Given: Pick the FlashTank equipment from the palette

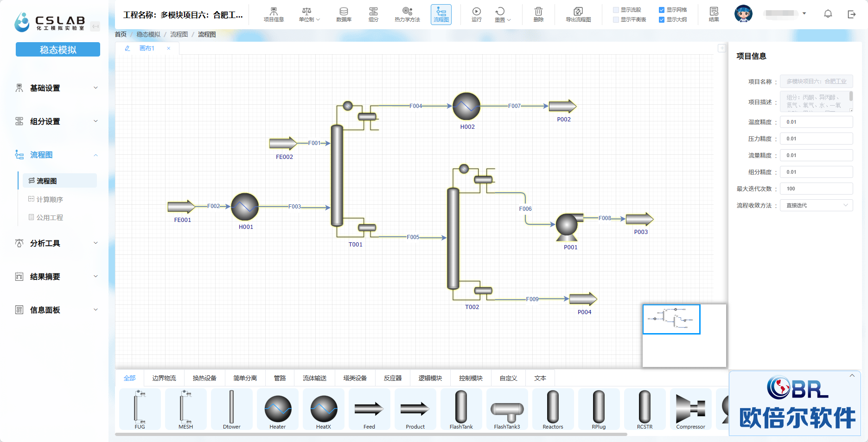Looking at the screenshot, I should point(461,410).
